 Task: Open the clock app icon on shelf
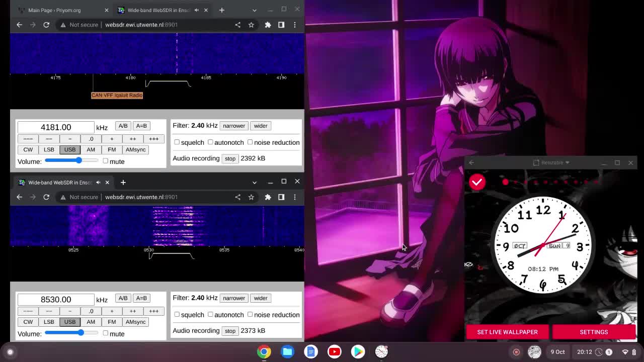[381, 352]
